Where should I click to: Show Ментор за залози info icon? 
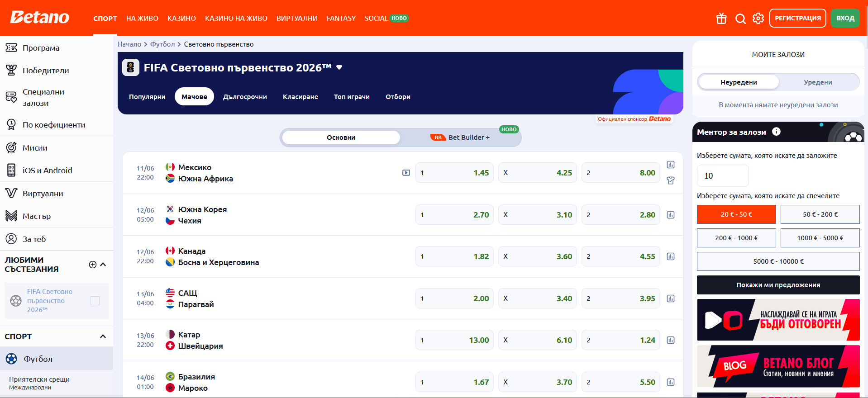[777, 132]
